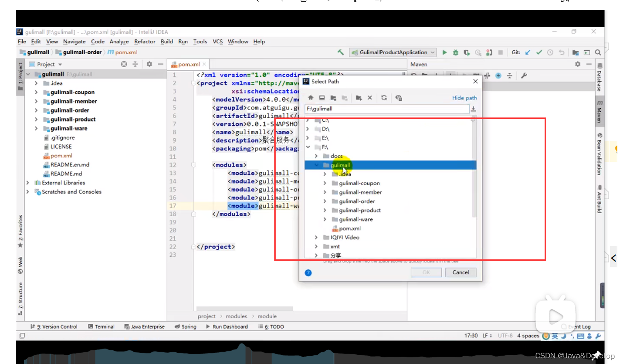Expand gulimall-coupon module in Project tree

pyautogui.click(x=36, y=92)
